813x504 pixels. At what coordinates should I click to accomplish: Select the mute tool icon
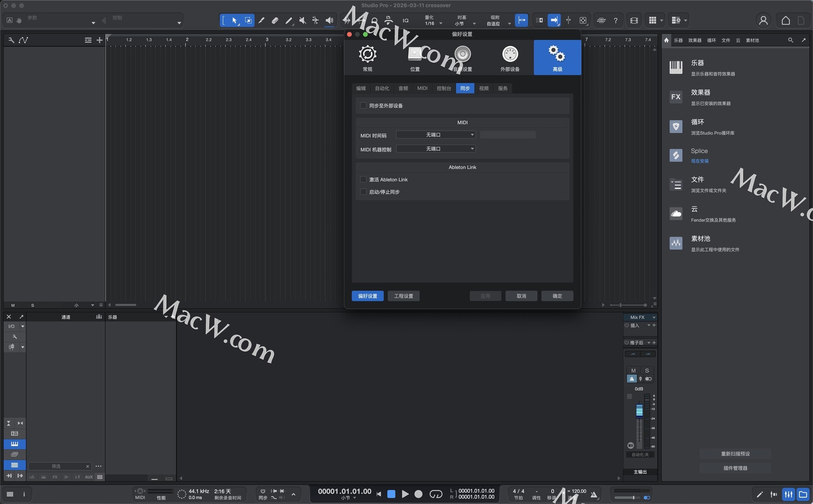(x=302, y=20)
